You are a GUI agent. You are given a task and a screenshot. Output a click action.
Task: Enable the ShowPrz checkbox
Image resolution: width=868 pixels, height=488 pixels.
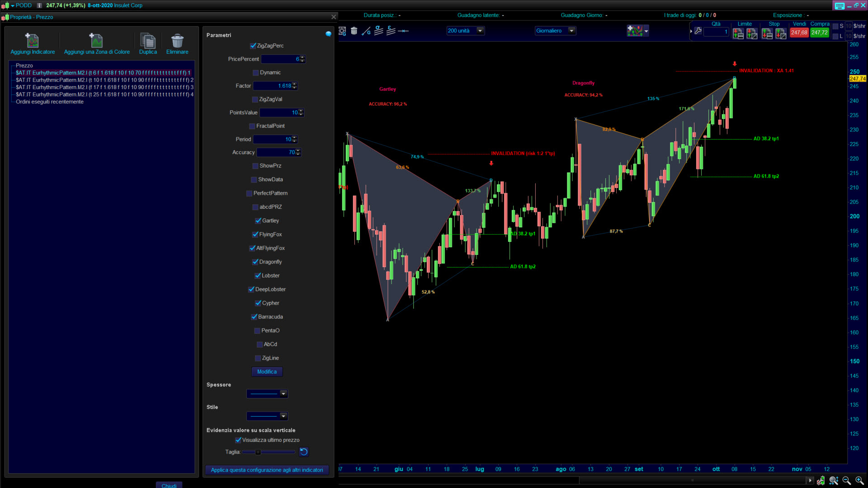255,166
